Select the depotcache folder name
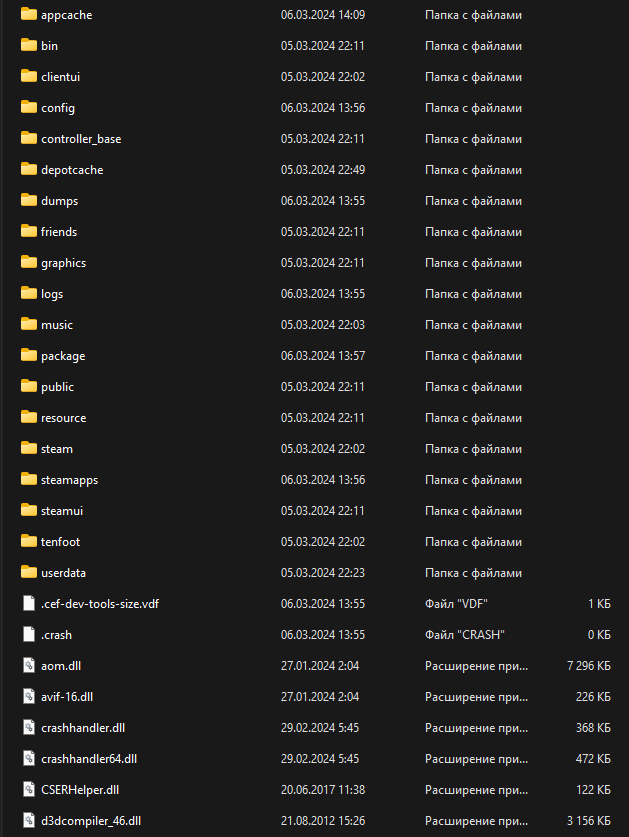Image resolution: width=629 pixels, height=837 pixels. 72,170
